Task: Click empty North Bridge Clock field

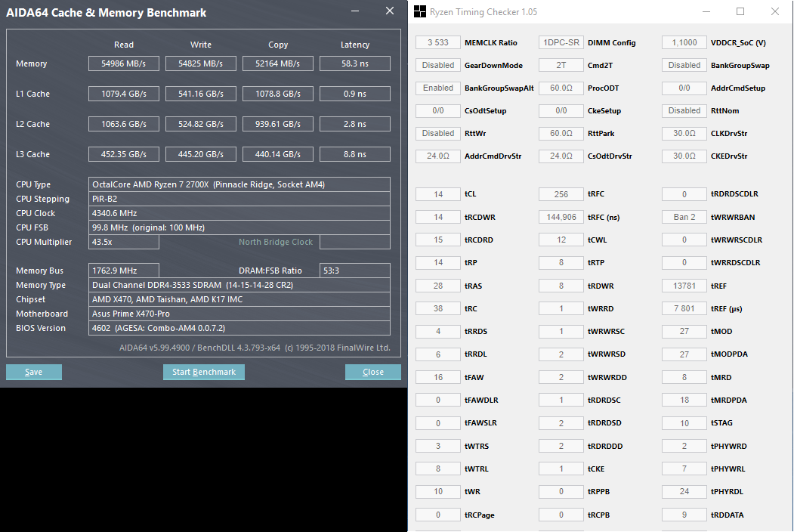Action: [x=355, y=242]
